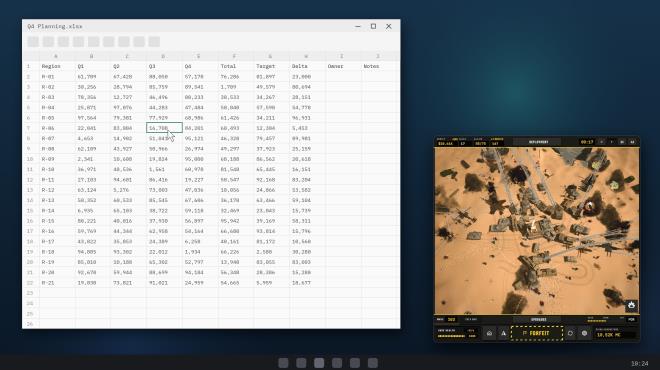Screen dimensions: 660x370
Task: Maximize the Q4 Planning.xlsx window
Action: (x=373, y=26)
